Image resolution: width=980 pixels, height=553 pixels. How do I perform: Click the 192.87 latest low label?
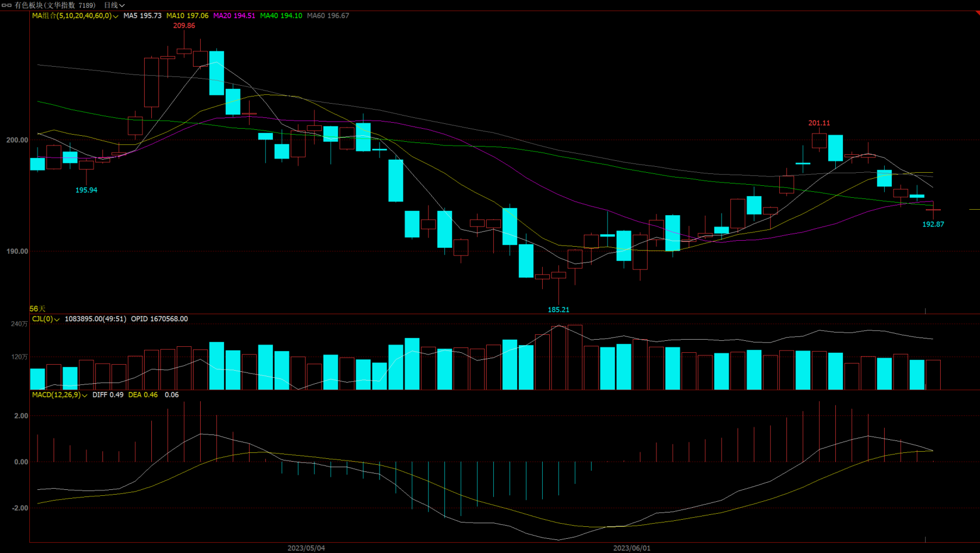coord(933,225)
